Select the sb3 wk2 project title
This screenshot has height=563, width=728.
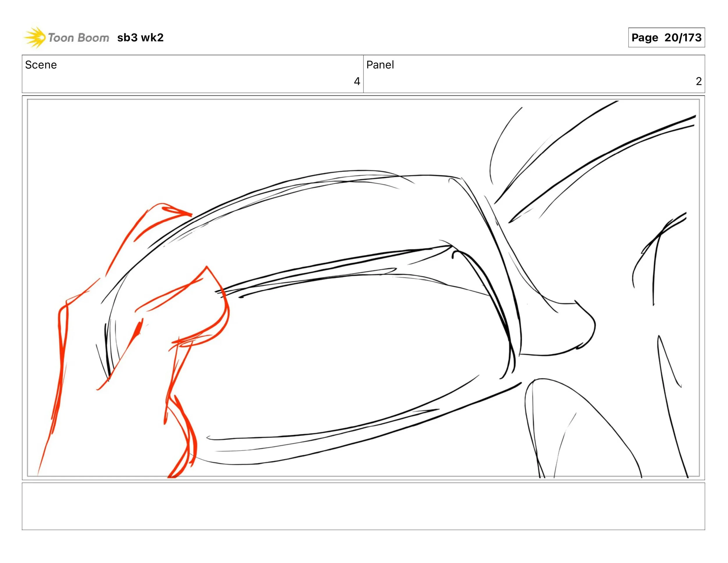pyautogui.click(x=140, y=37)
